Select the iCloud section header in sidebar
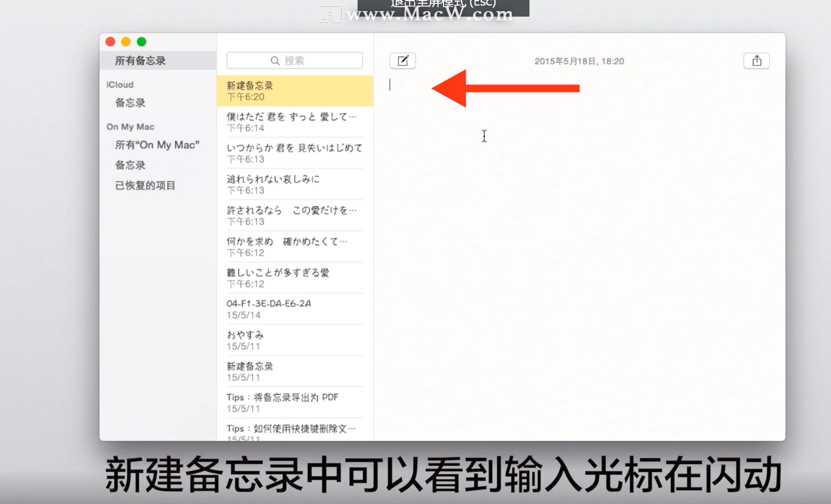831x504 pixels. point(120,84)
